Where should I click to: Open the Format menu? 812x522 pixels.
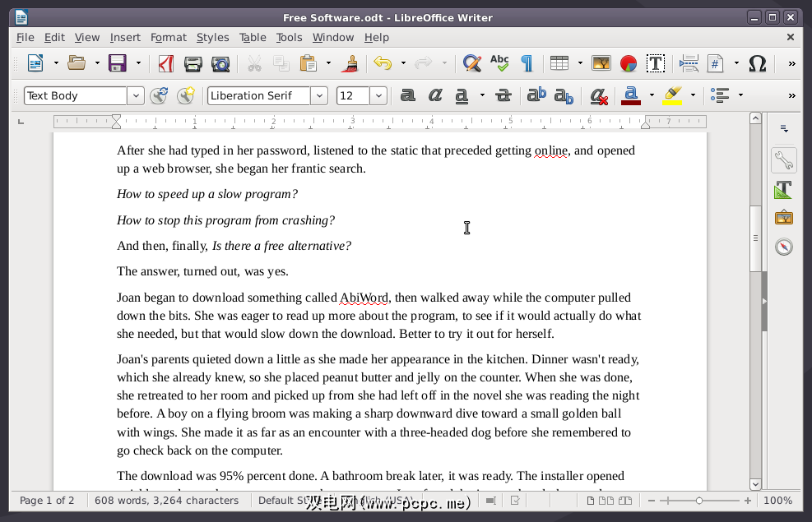tap(169, 37)
